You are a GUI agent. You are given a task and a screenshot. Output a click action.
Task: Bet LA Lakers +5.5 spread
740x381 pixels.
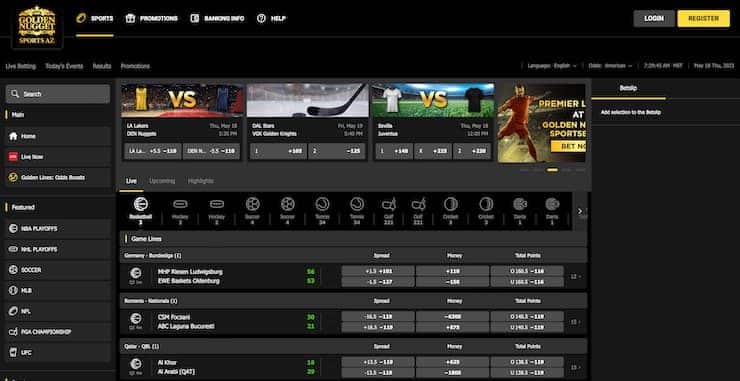(152, 152)
